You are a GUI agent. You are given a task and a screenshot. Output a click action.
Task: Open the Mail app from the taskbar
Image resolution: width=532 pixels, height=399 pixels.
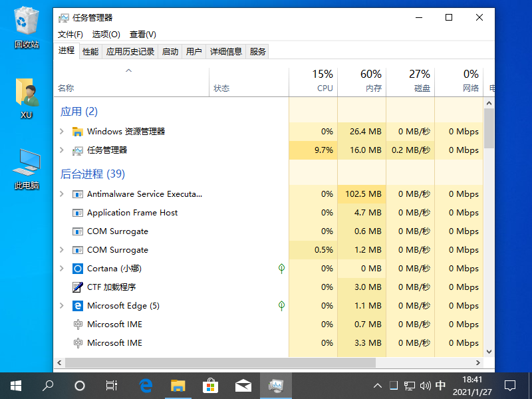(x=243, y=386)
